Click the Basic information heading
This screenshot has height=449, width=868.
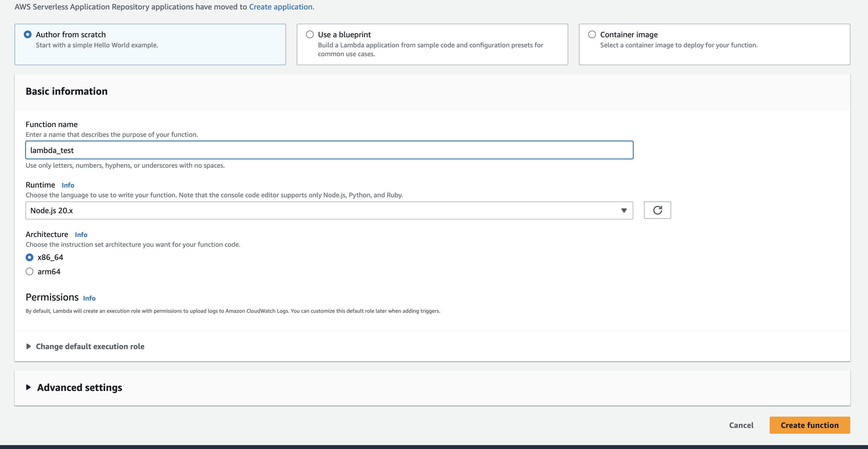pyautogui.click(x=67, y=91)
